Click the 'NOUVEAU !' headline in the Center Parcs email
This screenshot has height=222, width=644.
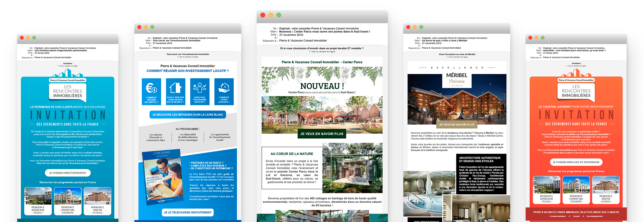(x=322, y=86)
